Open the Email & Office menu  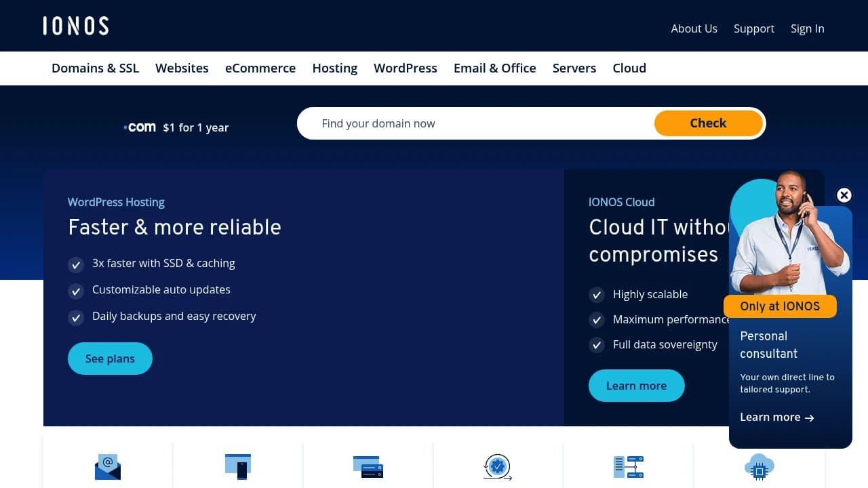(495, 68)
